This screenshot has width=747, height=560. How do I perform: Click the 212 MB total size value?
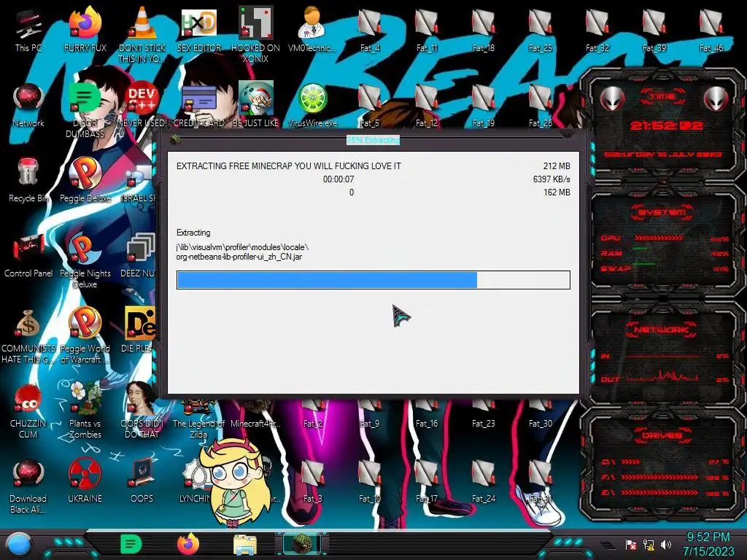(x=557, y=166)
